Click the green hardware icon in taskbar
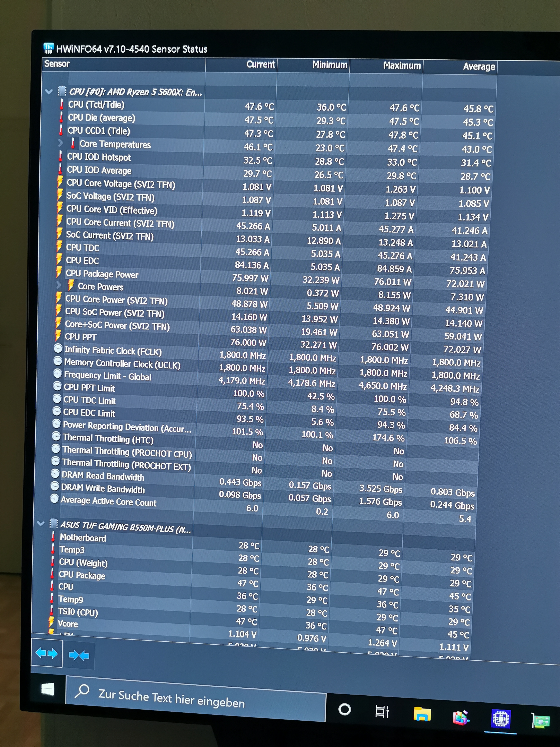Screen dimensions: 560x747 [x=541, y=721]
